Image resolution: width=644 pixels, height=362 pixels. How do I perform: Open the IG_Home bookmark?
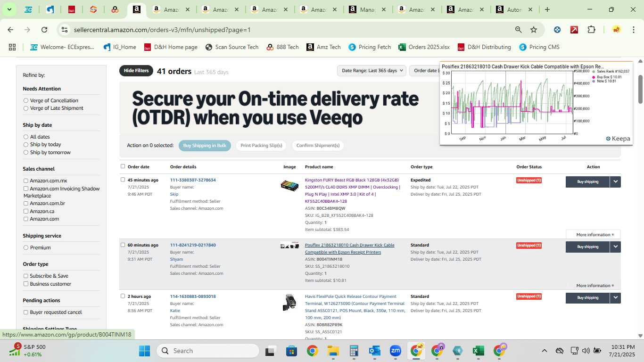(x=119, y=47)
